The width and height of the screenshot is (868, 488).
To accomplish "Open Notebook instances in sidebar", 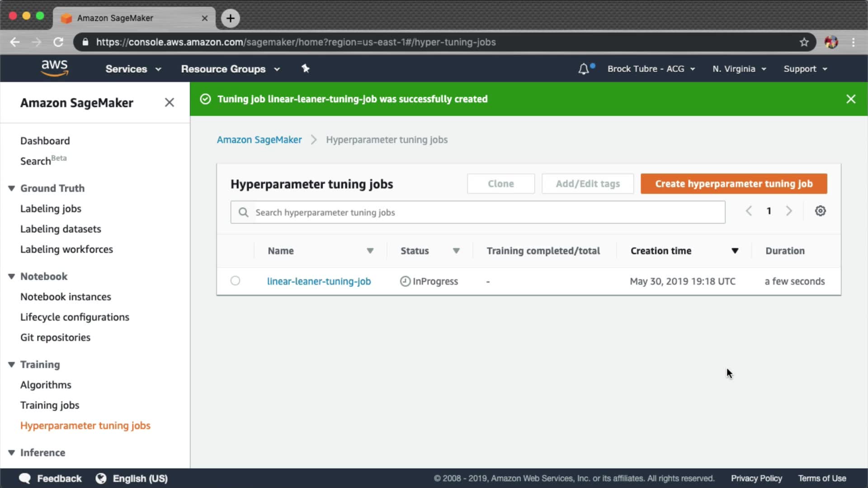I will coord(66,297).
